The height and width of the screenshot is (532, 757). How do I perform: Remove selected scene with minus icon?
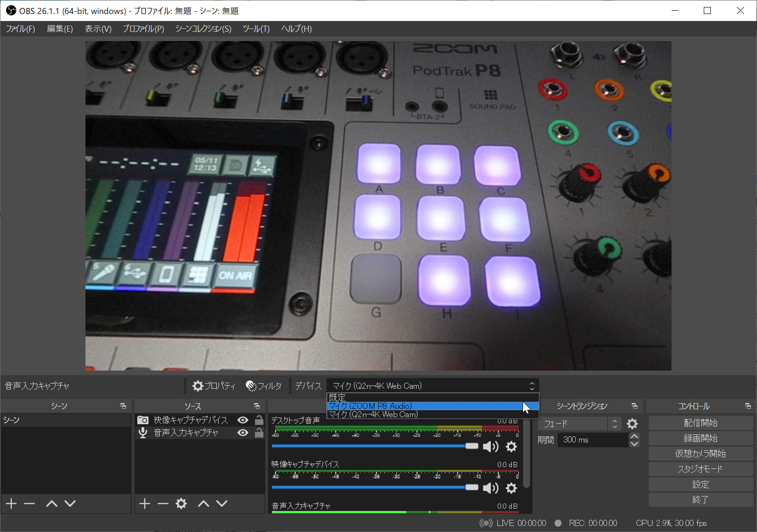point(29,504)
